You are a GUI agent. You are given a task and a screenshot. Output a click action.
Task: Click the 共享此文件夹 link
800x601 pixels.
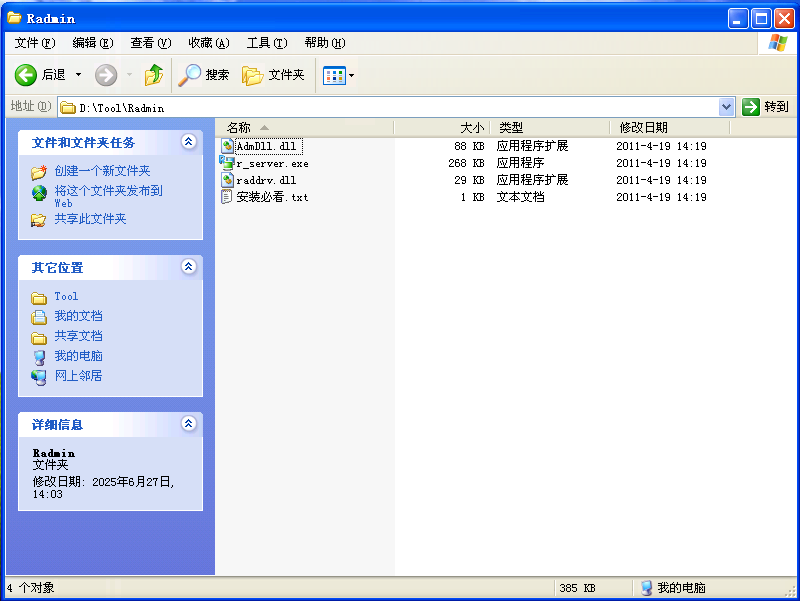(x=90, y=219)
